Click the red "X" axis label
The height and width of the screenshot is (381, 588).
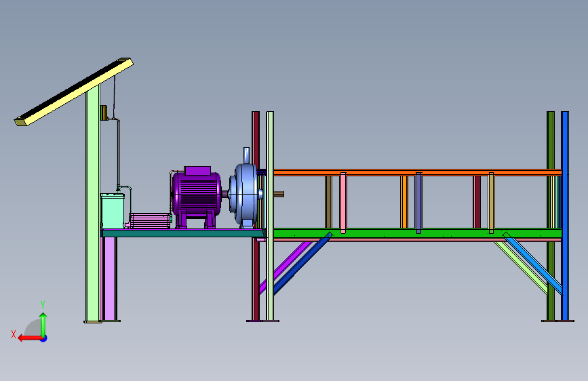coord(14,334)
